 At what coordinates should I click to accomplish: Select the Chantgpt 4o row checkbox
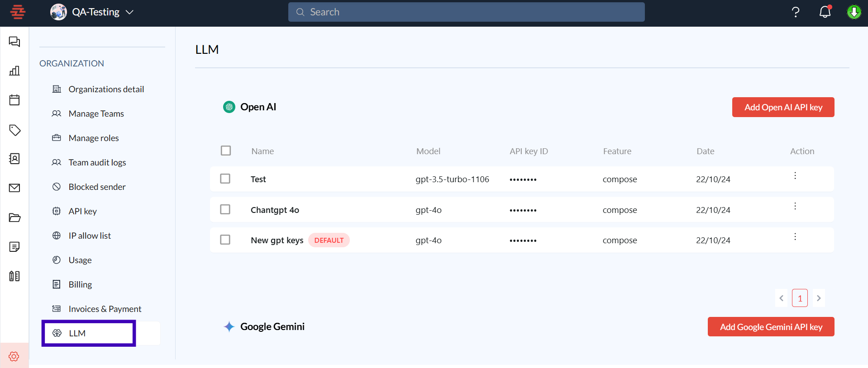click(225, 209)
